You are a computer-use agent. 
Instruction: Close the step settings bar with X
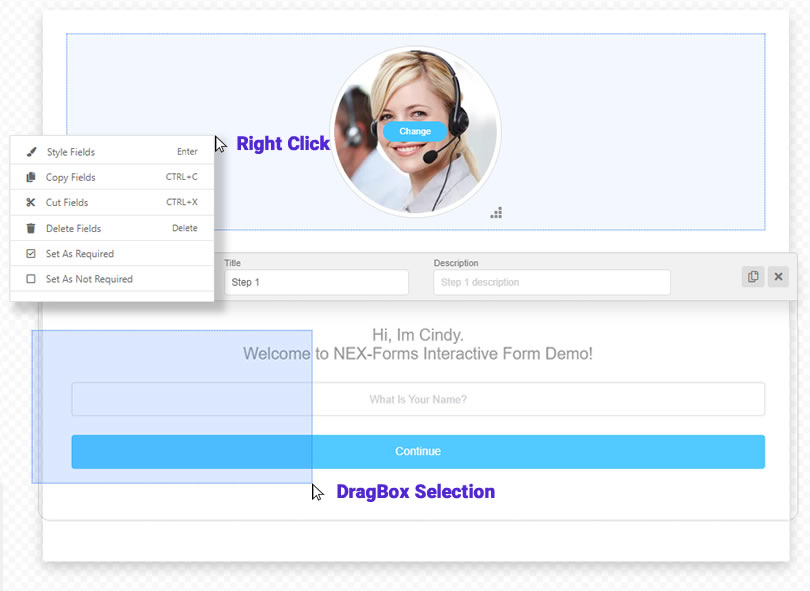(778, 277)
